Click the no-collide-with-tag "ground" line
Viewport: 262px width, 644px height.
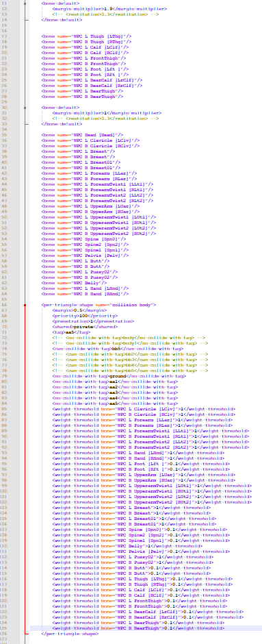[119, 376]
